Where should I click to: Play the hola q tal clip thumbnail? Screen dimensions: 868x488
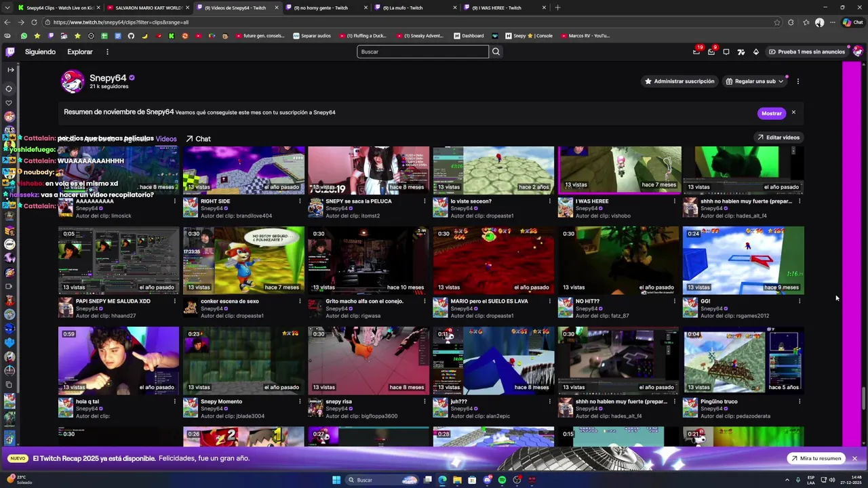(x=119, y=361)
